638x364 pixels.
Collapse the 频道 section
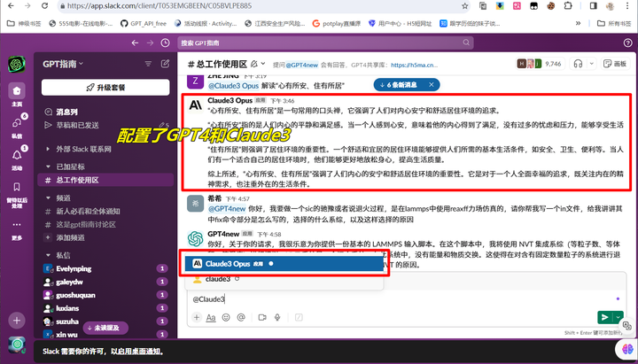[x=48, y=198]
